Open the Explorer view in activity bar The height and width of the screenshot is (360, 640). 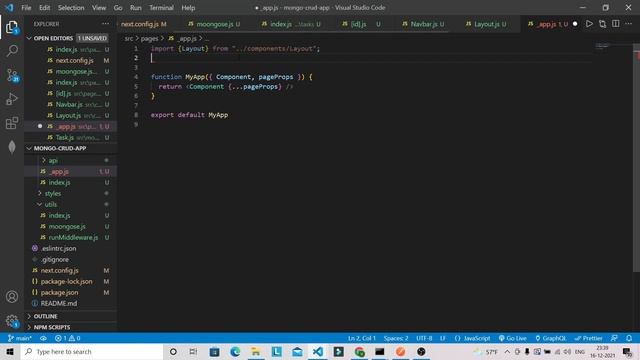12,27
